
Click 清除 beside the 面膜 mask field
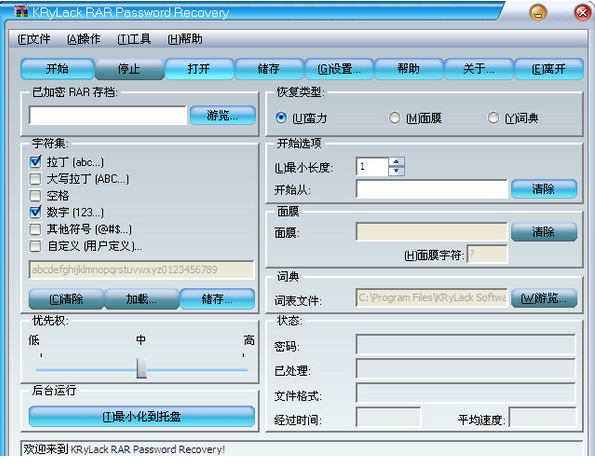544,231
